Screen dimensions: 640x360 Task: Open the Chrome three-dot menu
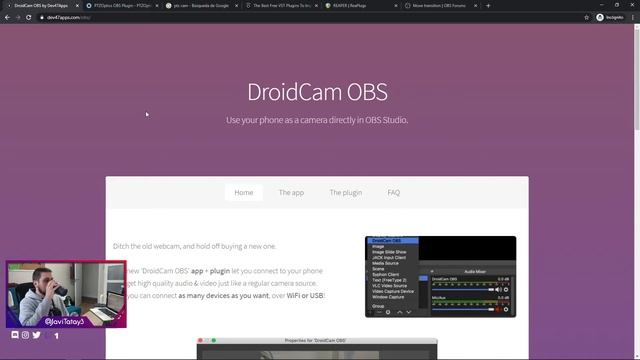[x=633, y=18]
